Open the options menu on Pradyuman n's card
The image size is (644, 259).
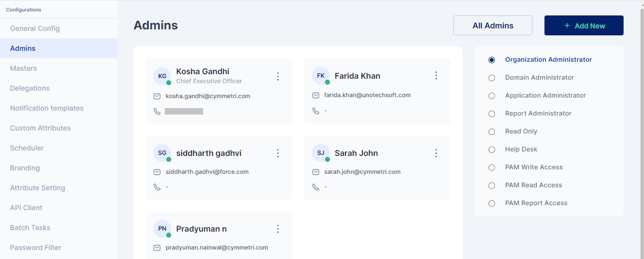[278, 229]
